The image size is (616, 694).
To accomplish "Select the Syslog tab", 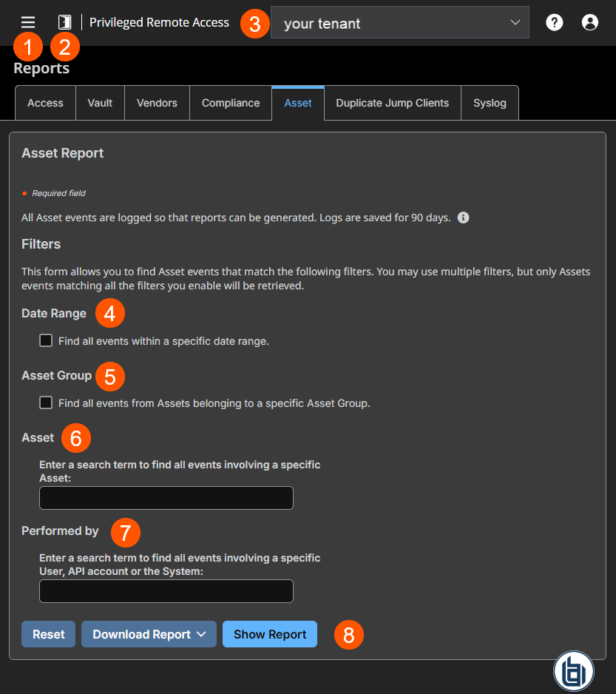I will click(x=490, y=103).
